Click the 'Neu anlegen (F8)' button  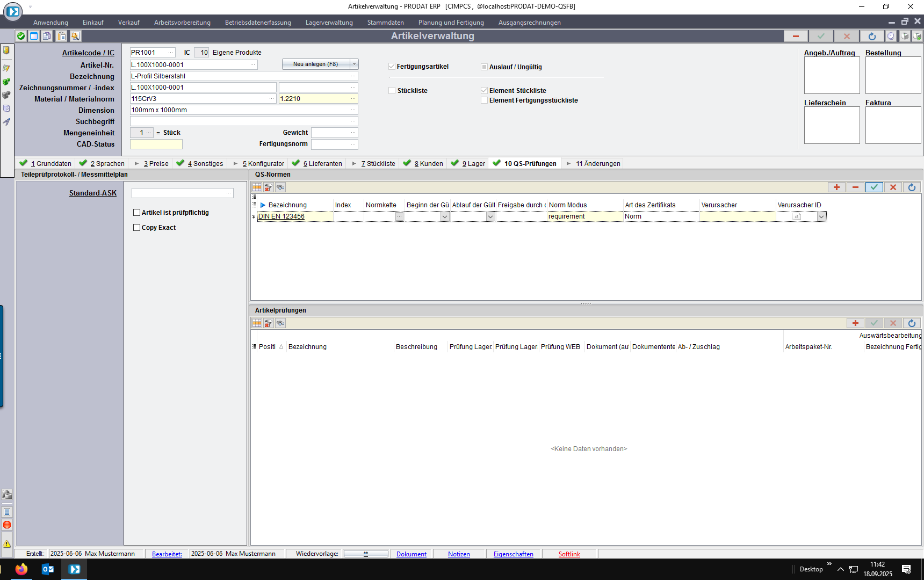tap(315, 64)
